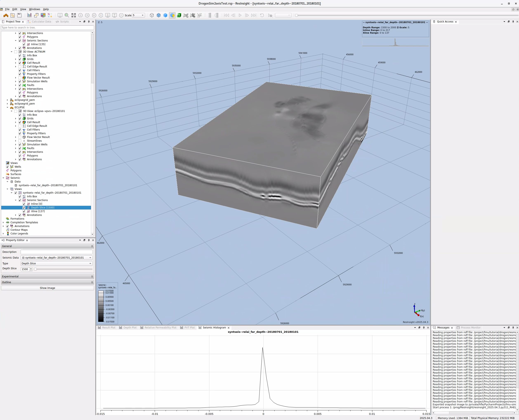Image resolution: width=519 pixels, height=420 pixels.
Task: Close the Messages tab
Action: [452, 328]
